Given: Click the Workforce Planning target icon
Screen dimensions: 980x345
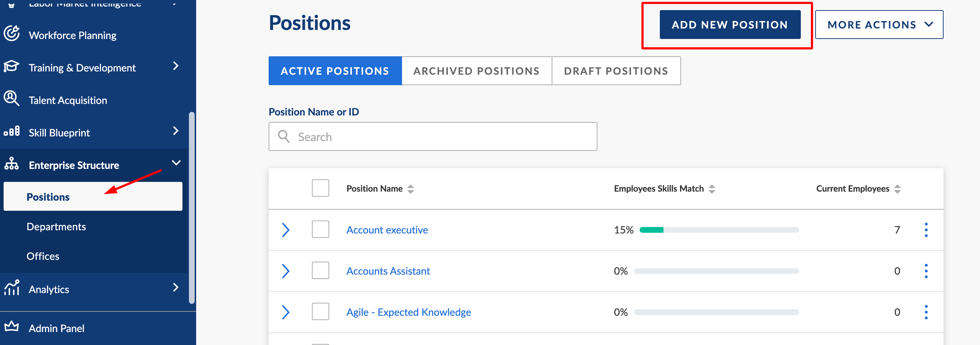Looking at the screenshot, I should (12, 34).
